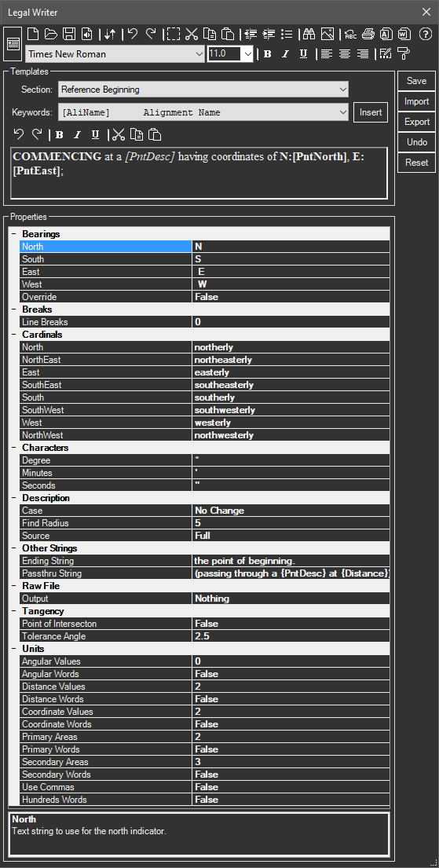Open the font size 11.0 dropdown

click(x=247, y=53)
